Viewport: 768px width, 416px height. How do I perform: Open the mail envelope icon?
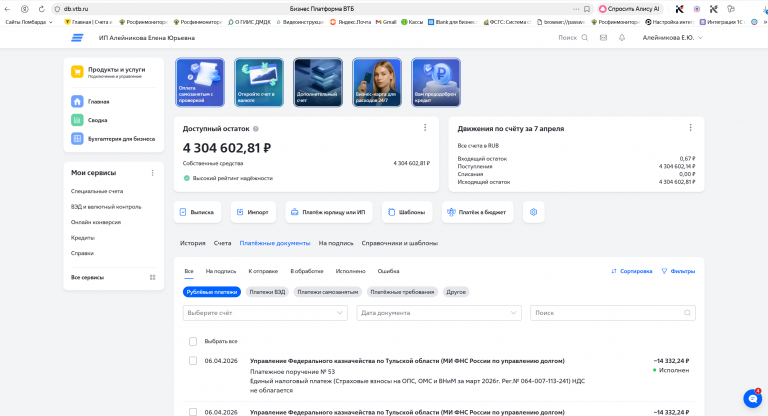[603, 38]
